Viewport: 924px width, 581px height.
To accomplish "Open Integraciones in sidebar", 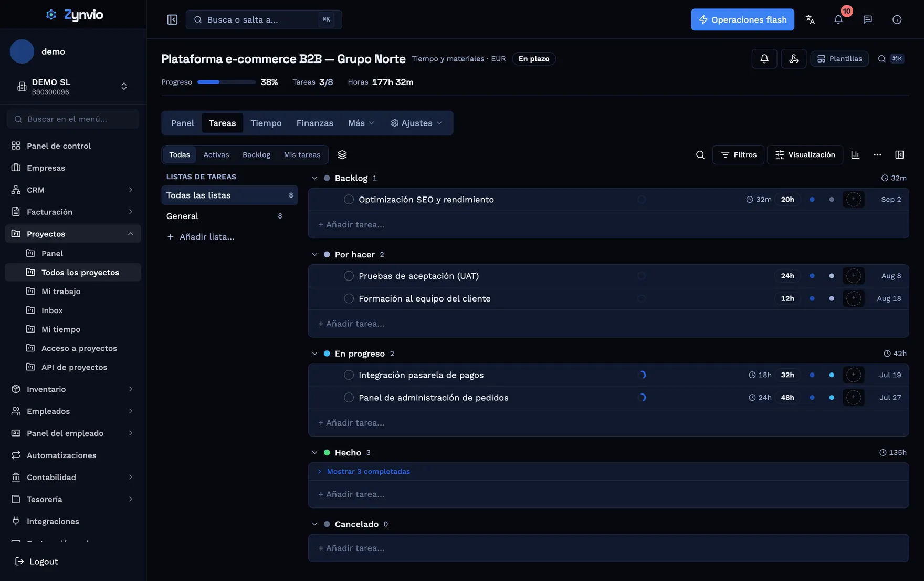I will pyautogui.click(x=73, y=522).
